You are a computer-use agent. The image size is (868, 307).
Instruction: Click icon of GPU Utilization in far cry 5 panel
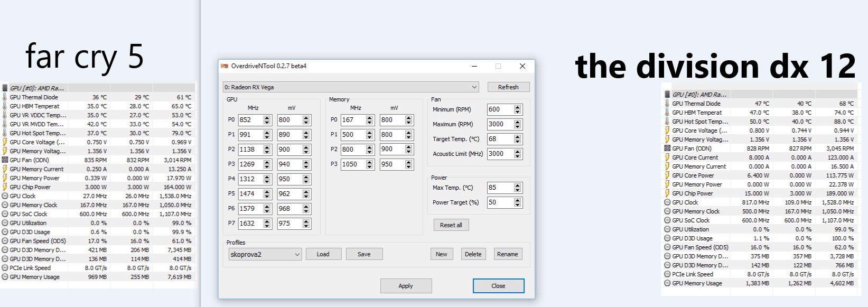(5, 223)
